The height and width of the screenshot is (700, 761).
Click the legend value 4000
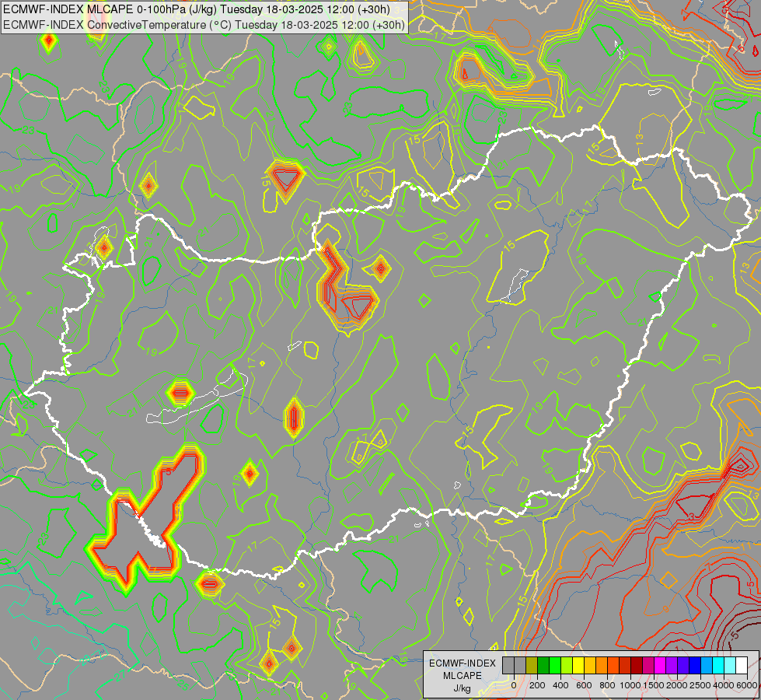click(x=724, y=685)
